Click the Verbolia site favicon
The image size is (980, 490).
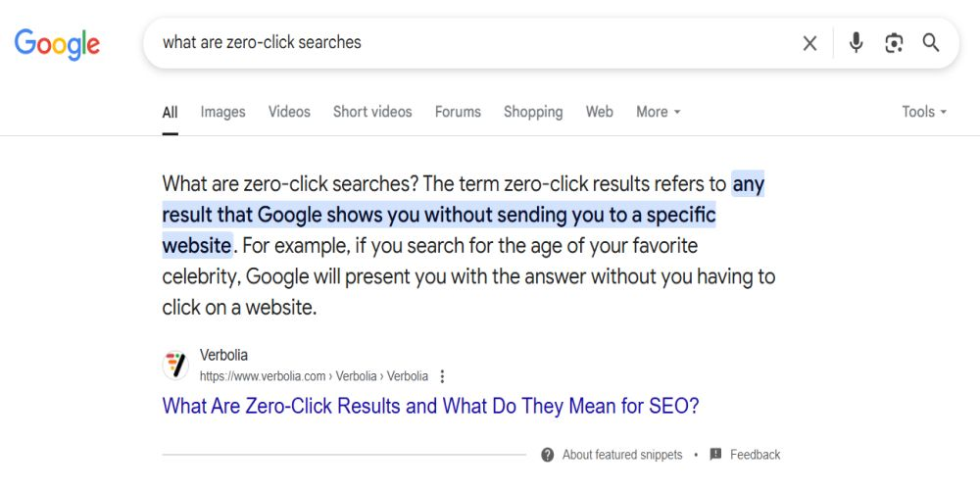[175, 365]
